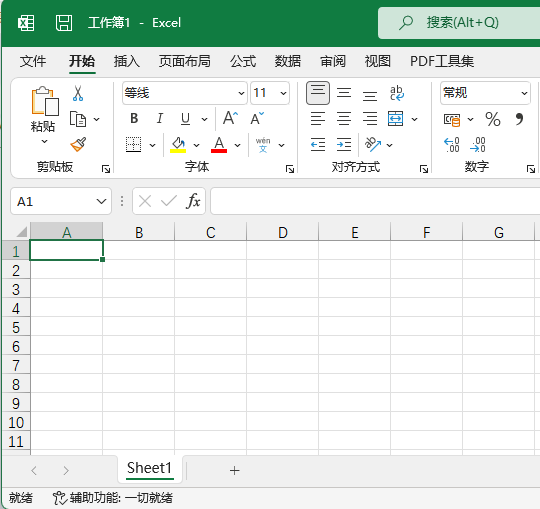Screen dimensions: 540x509
Task: Switch to the 审阅 tab
Action: click(x=333, y=61)
